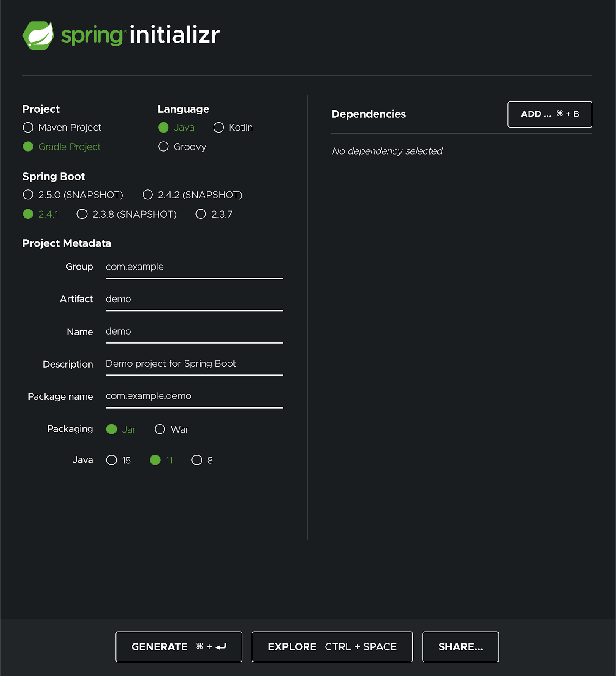Click the Packaging label

pos(70,429)
